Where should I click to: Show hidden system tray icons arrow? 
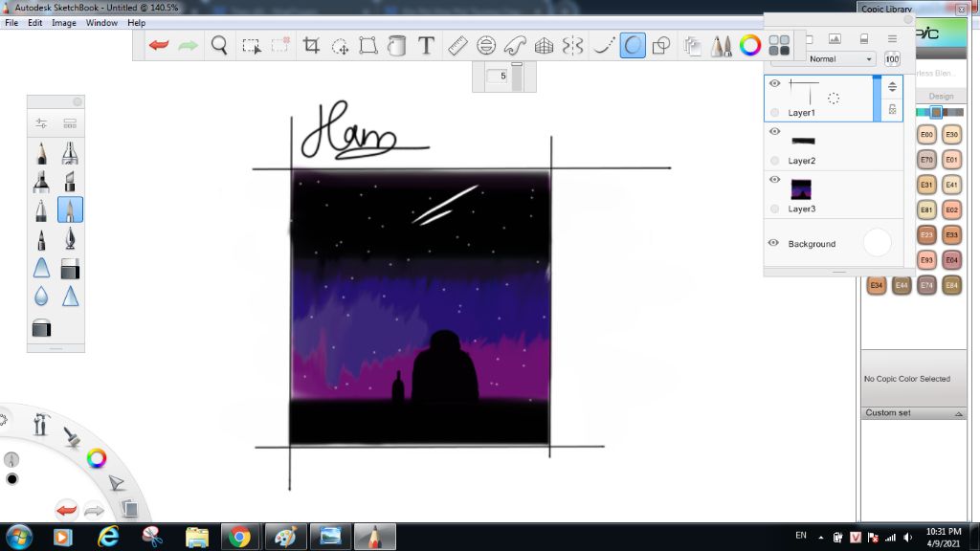820,538
